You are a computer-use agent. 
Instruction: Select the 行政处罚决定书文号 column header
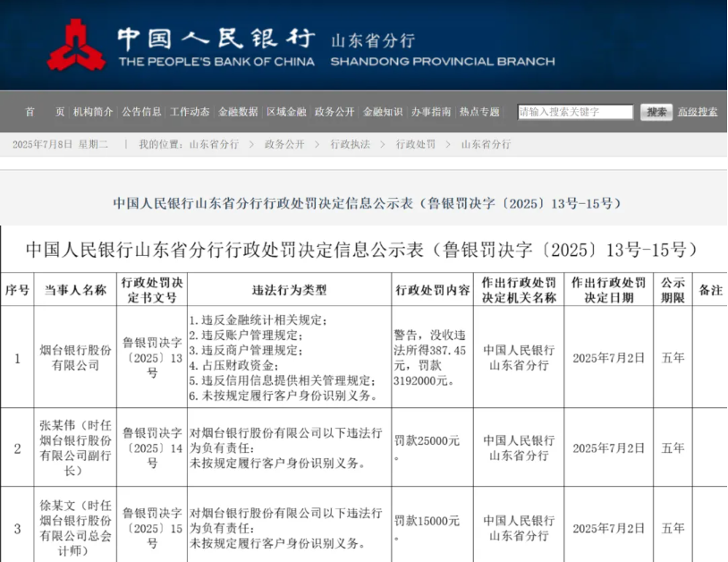click(x=152, y=290)
